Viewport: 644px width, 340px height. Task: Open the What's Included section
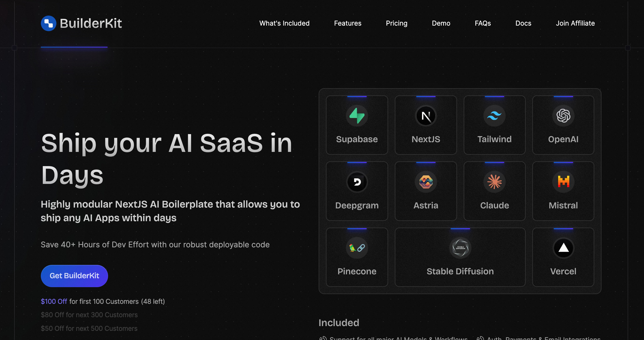(284, 23)
